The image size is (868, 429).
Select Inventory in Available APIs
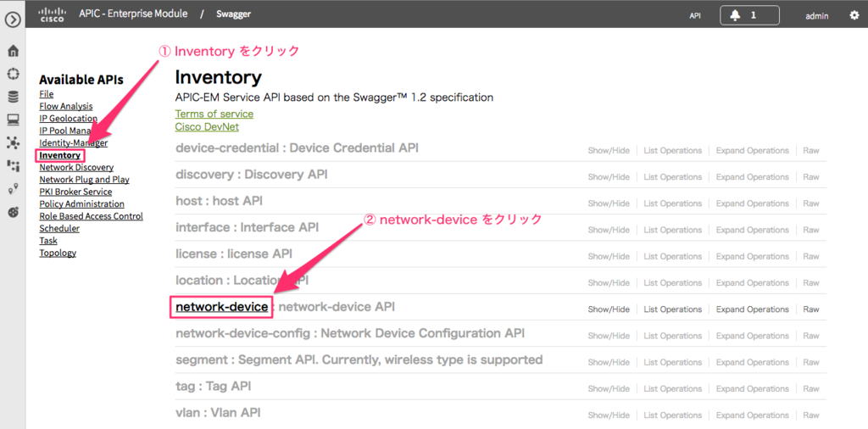(x=60, y=155)
